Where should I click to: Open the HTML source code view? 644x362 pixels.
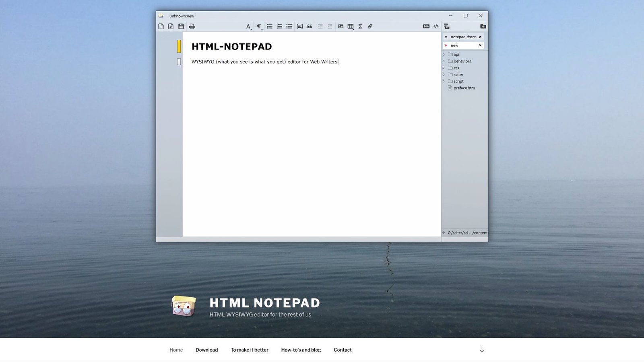pyautogui.click(x=436, y=26)
